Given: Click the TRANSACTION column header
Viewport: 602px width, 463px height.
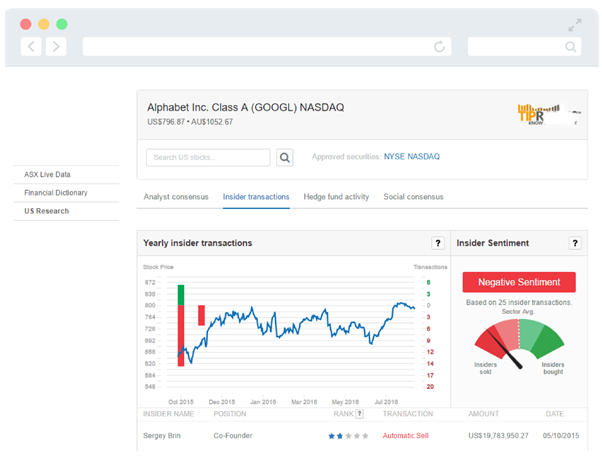Looking at the screenshot, I should point(408,414).
